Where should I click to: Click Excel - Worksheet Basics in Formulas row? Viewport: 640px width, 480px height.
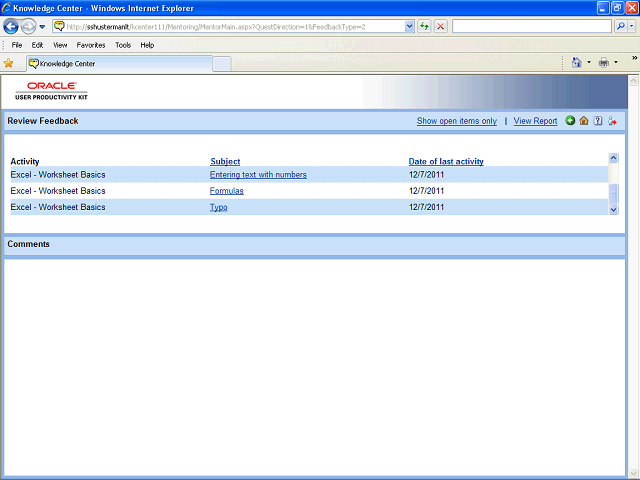pyautogui.click(x=58, y=191)
